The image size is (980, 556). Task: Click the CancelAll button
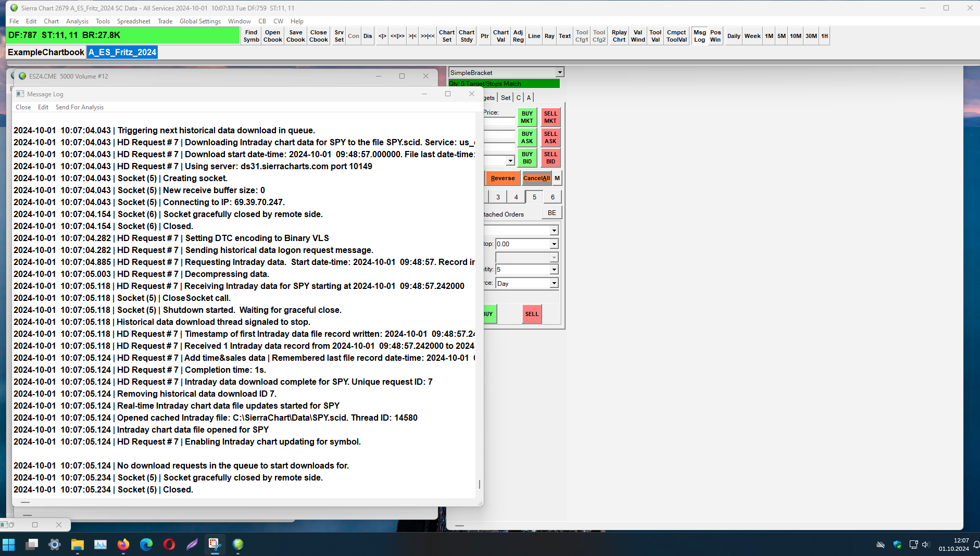536,178
